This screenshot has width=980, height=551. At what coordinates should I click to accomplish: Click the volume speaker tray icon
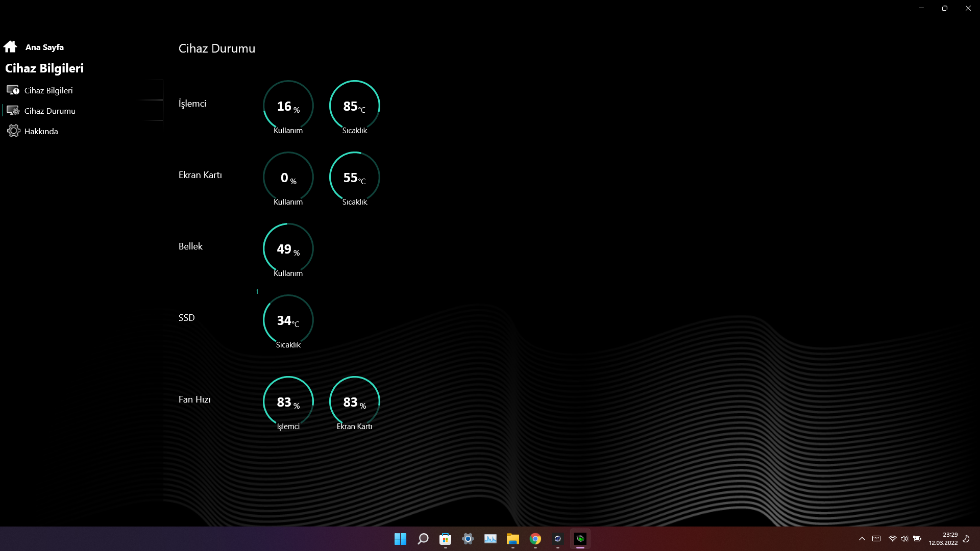[904, 539]
